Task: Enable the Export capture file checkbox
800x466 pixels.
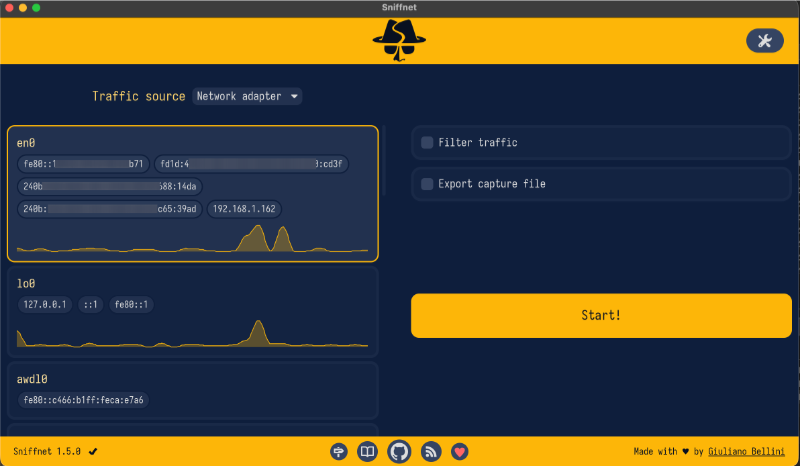Action: coord(427,184)
